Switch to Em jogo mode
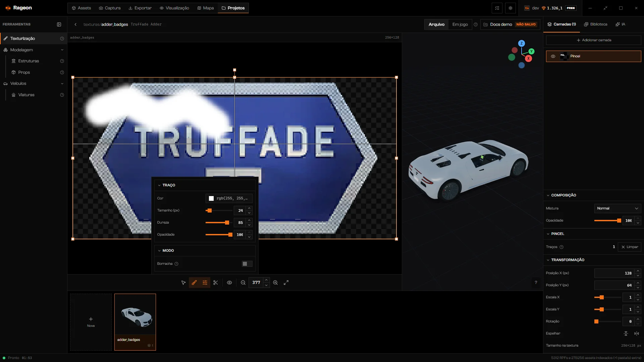Image resolution: width=644 pixels, height=362 pixels. tap(460, 24)
